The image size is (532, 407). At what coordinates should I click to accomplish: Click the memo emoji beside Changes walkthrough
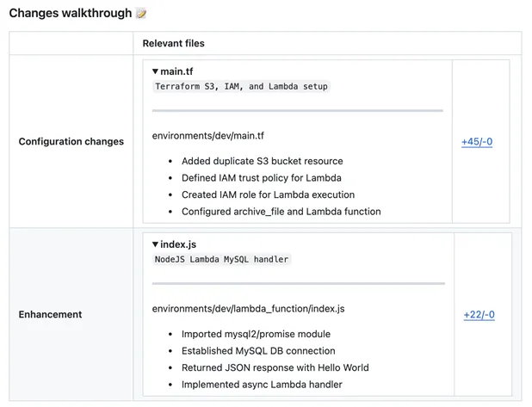141,14
